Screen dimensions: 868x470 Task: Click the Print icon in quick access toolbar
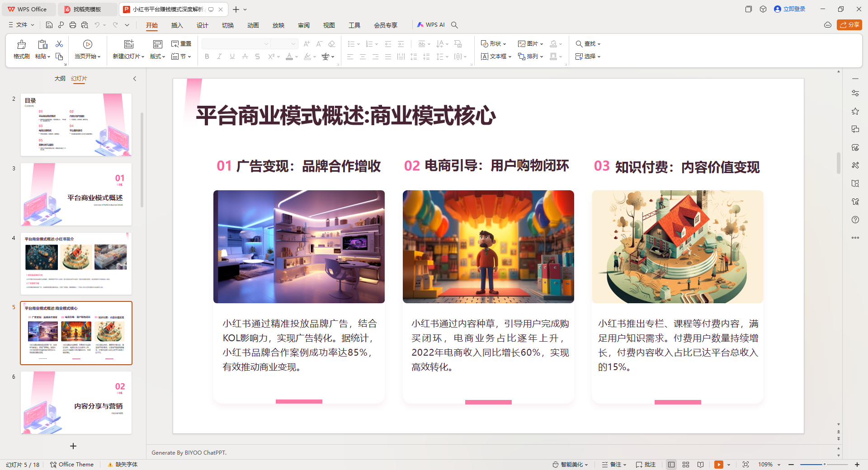point(73,25)
